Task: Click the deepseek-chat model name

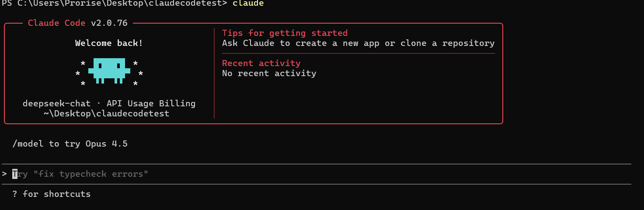Action: click(56, 103)
